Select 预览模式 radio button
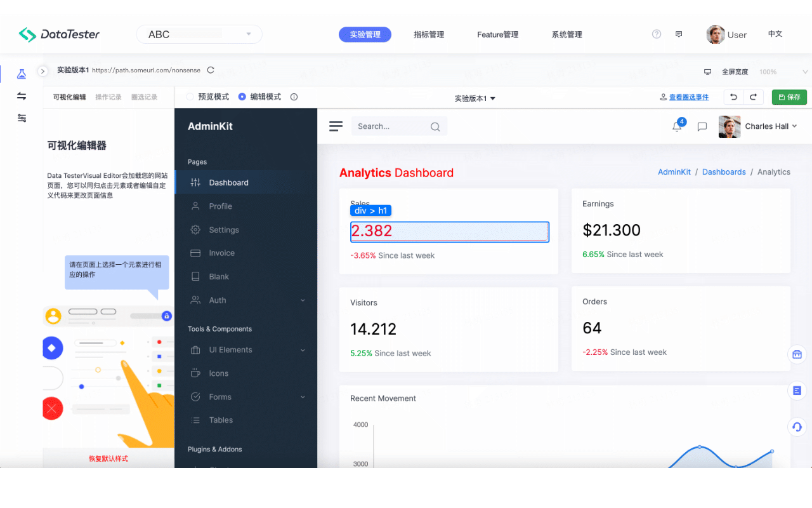812x508 pixels. coord(190,97)
